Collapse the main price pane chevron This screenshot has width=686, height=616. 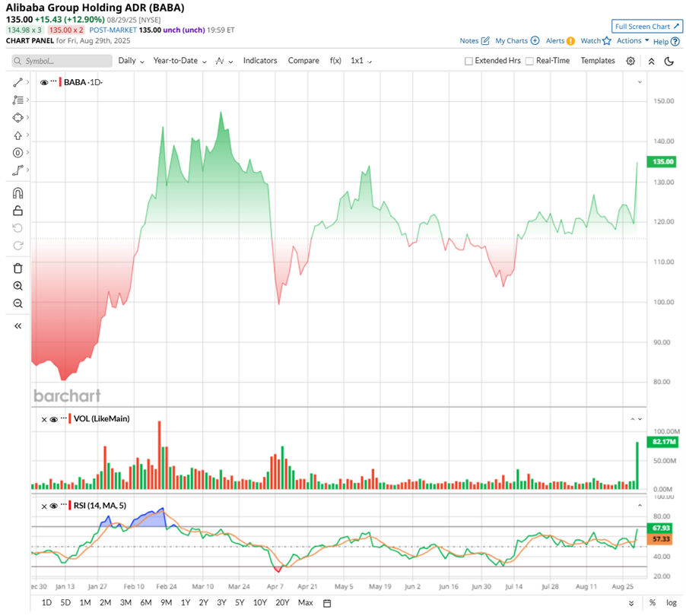coord(640,82)
